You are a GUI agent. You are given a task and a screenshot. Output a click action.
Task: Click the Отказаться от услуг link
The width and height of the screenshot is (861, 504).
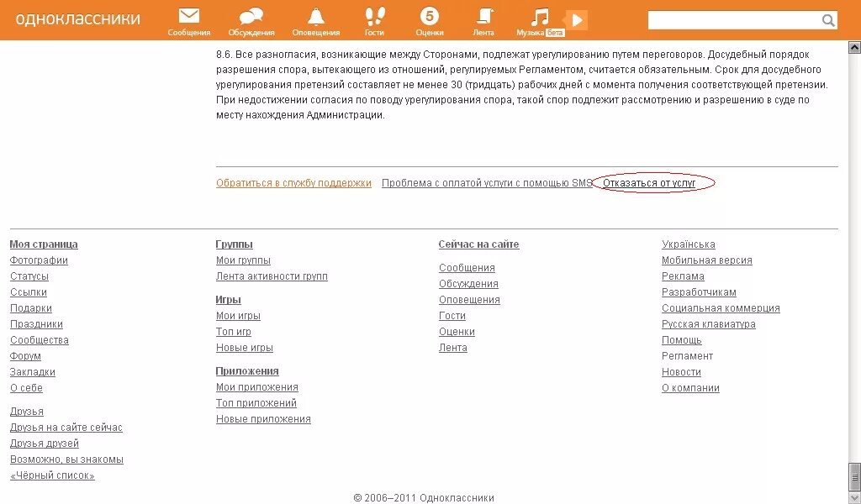649,183
